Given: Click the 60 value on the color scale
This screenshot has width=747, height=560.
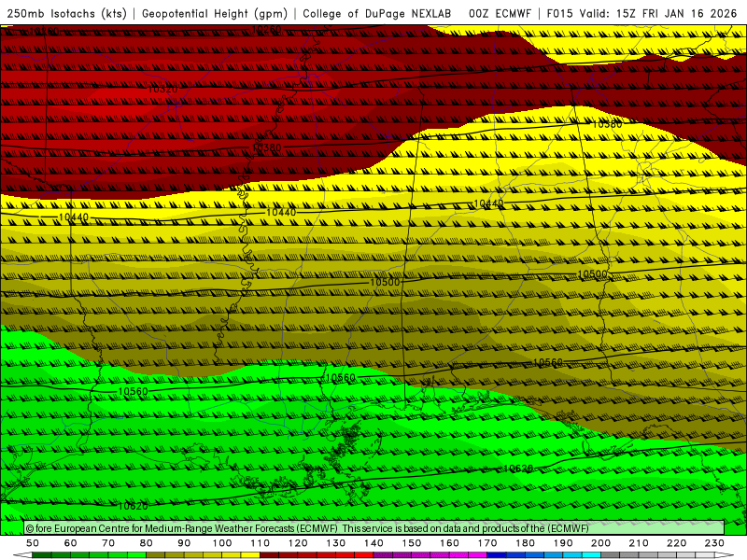Looking at the screenshot, I should tap(71, 543).
